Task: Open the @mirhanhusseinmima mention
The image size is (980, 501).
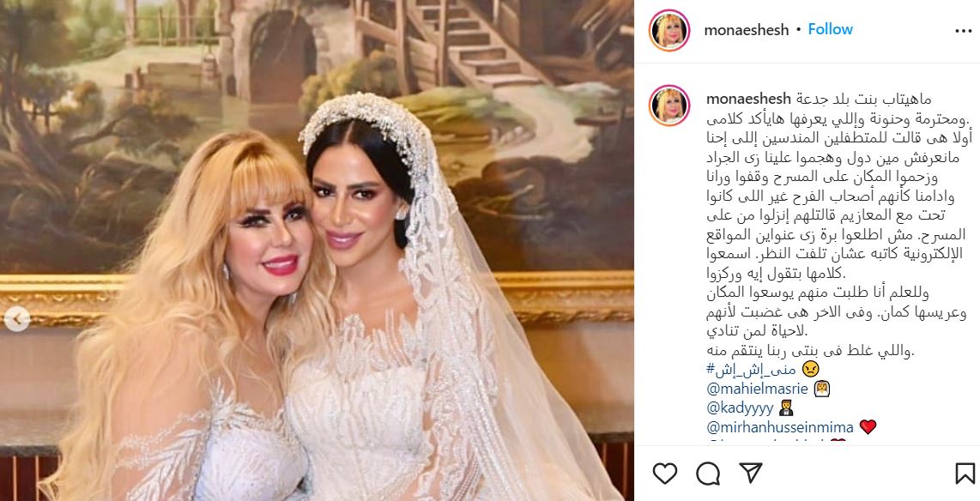Action: pyautogui.click(x=780, y=427)
